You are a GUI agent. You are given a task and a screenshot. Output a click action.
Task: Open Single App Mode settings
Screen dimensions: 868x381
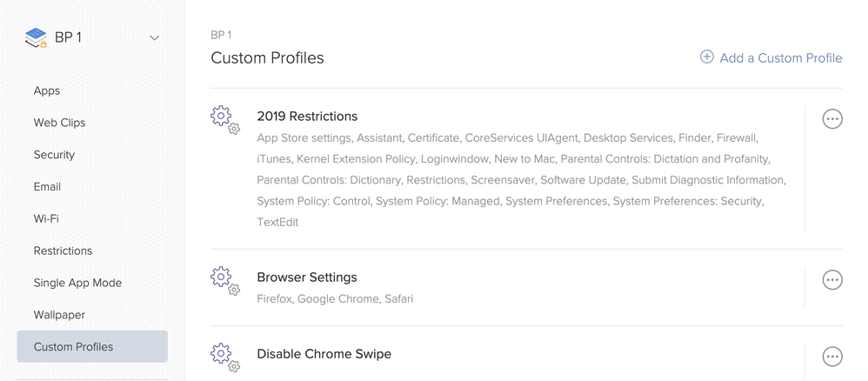(77, 283)
